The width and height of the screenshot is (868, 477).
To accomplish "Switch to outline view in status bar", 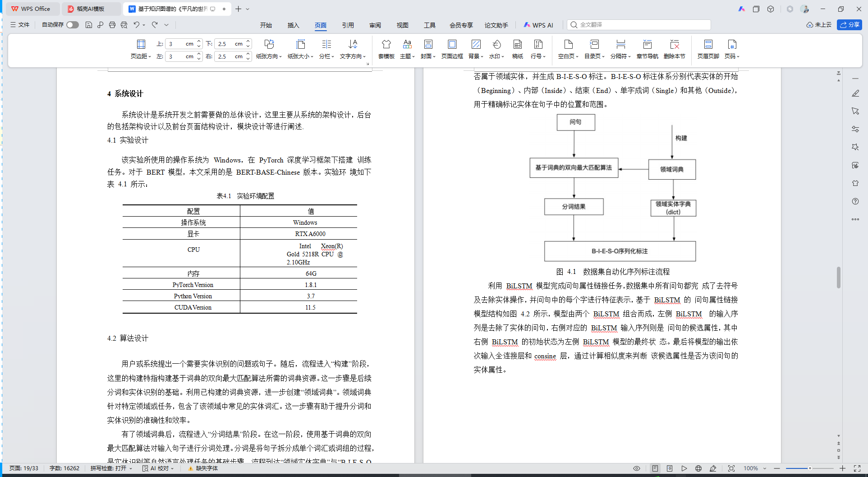I will pyautogui.click(x=670, y=468).
